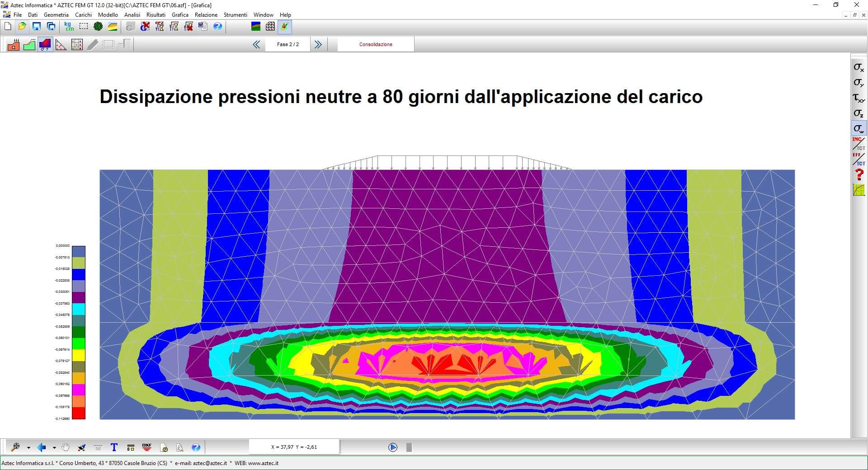
Task: Open the consolidation curve graph icon
Action: point(858,190)
